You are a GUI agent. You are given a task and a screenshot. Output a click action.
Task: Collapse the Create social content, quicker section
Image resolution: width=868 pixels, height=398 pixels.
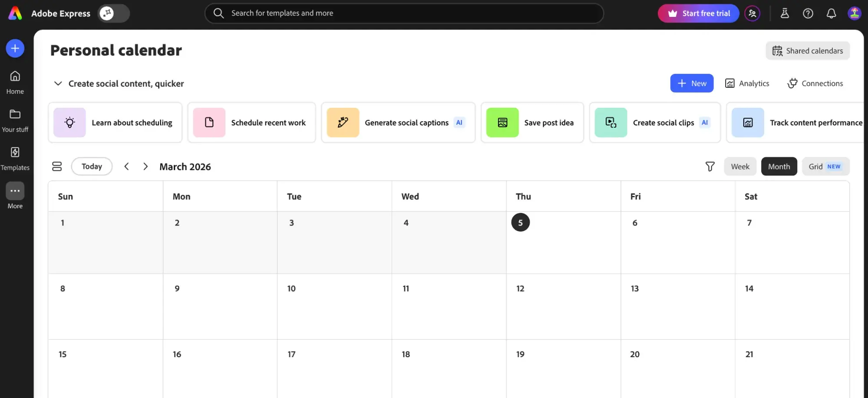[58, 83]
